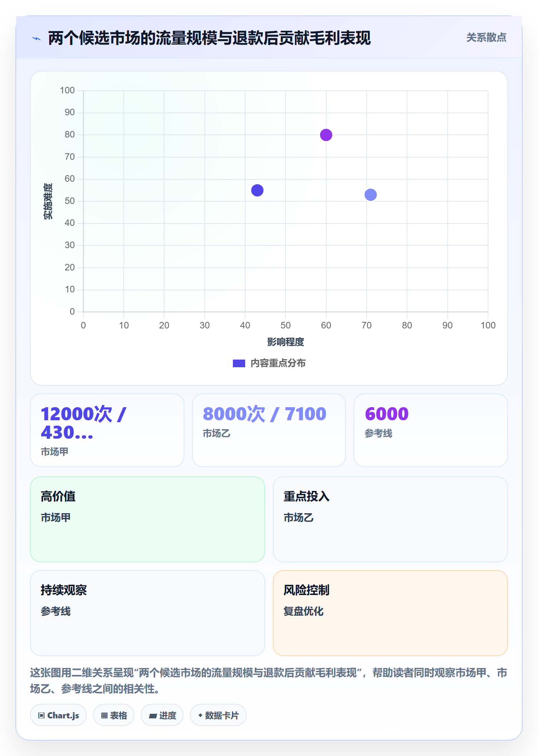Click the 内容重点分布 legend text
Screen dimensions: 538x756
278,363
